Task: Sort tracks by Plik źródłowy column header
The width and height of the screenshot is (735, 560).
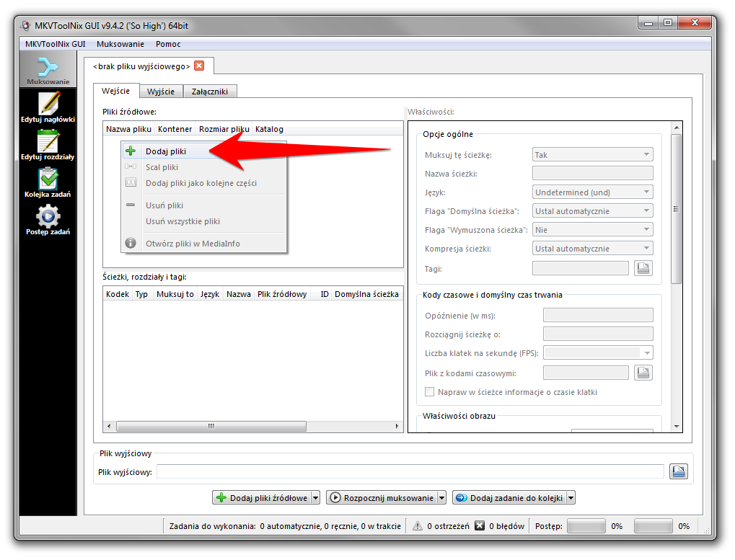Action: click(282, 294)
